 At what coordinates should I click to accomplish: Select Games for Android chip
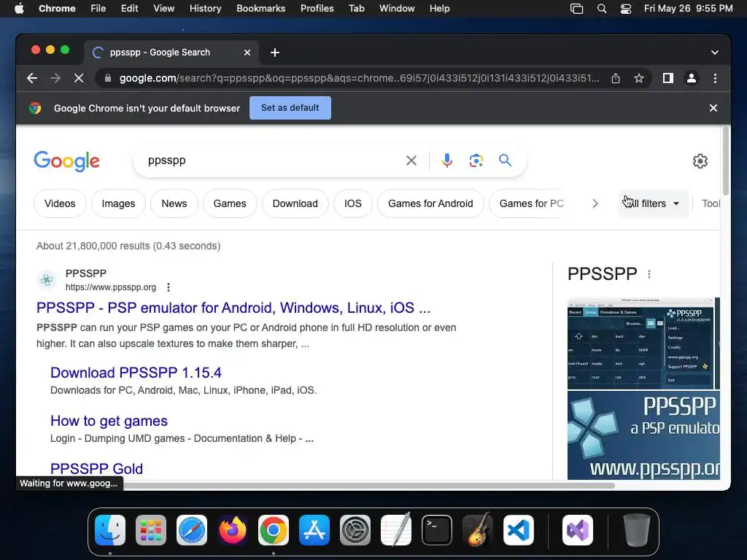[430, 204]
